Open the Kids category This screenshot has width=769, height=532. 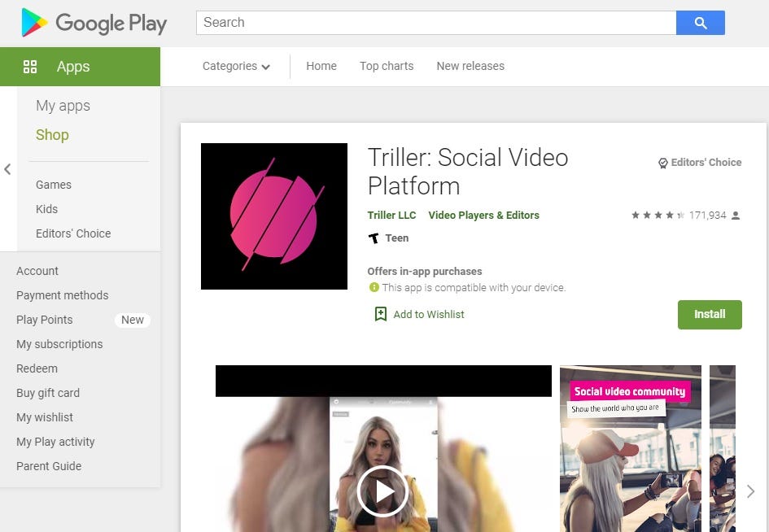tap(46, 209)
